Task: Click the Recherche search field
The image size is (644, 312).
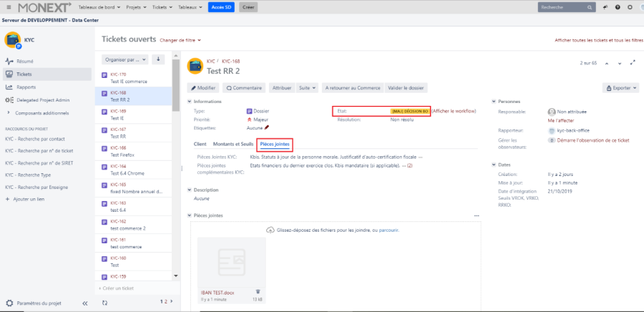Action: click(x=565, y=7)
